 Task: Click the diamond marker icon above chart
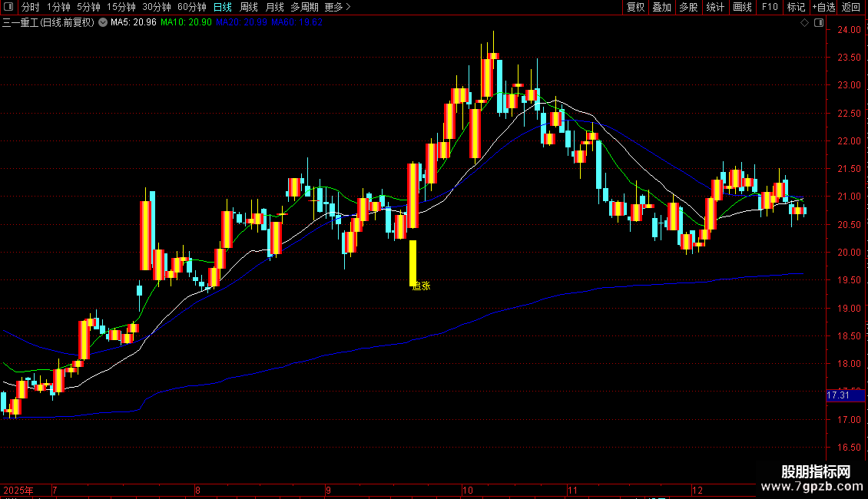pos(805,23)
